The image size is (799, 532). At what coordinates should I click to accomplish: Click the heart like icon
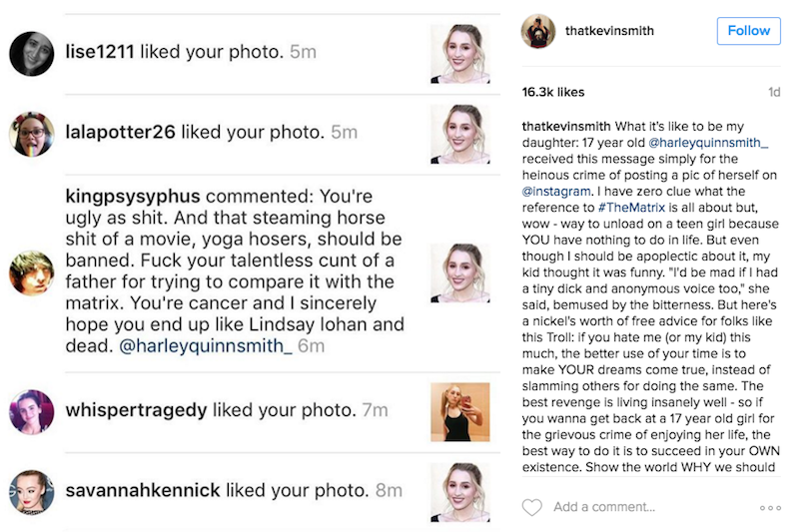click(x=532, y=507)
